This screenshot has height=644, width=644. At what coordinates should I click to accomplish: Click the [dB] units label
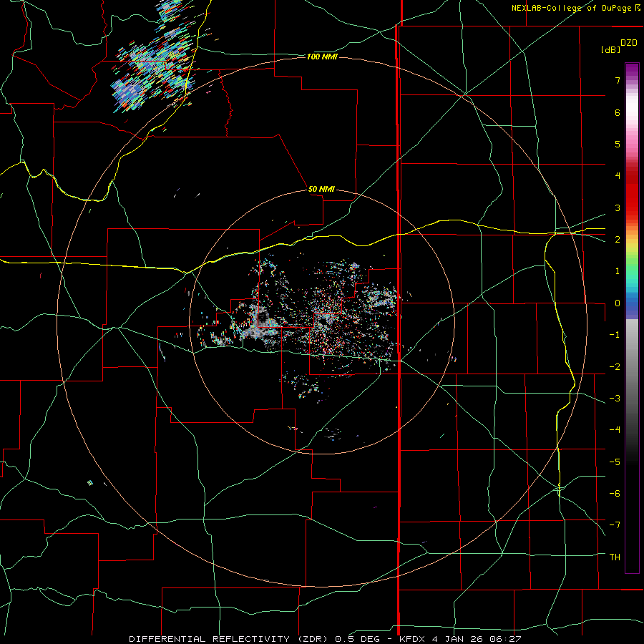tap(611, 49)
